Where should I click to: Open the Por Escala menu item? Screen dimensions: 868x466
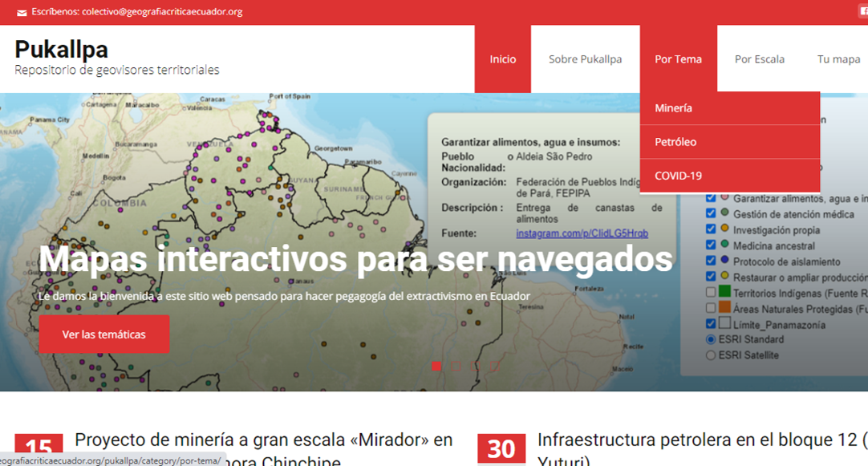click(x=759, y=59)
